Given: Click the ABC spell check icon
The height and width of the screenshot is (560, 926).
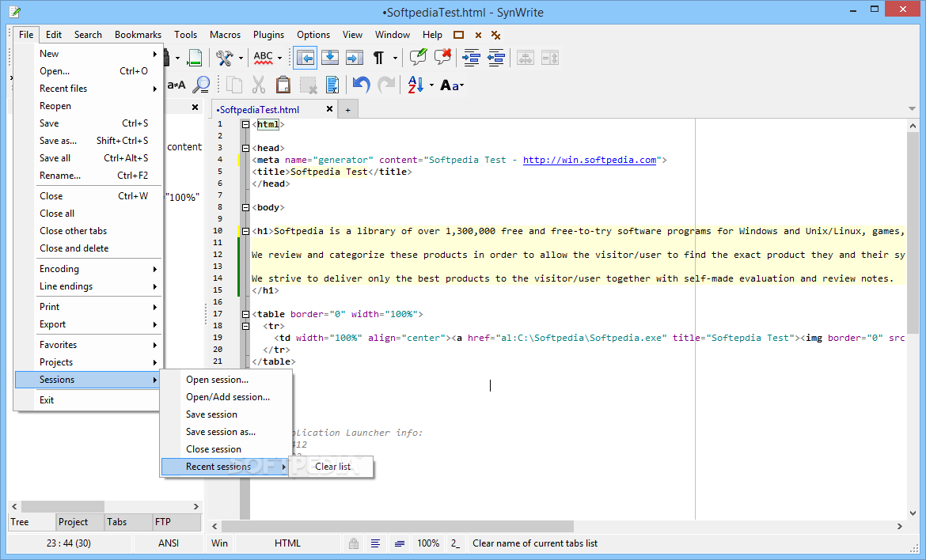Looking at the screenshot, I should click(264, 58).
